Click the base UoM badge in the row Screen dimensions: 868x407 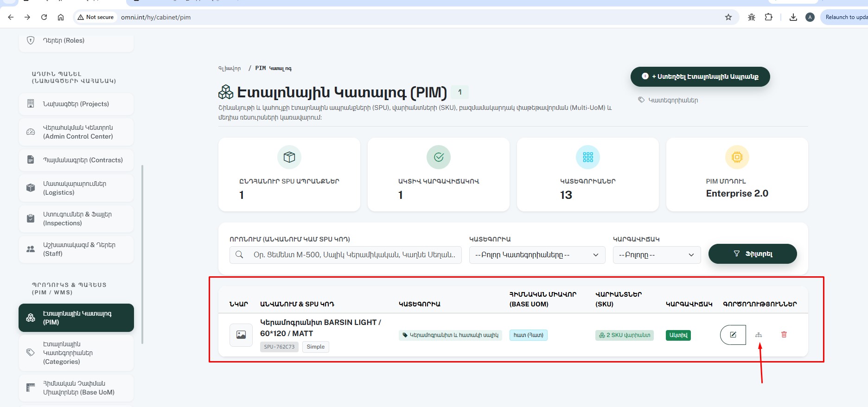coord(529,335)
